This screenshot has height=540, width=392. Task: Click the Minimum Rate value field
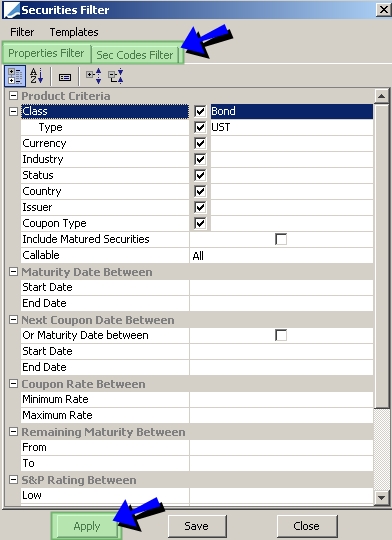pos(281,399)
